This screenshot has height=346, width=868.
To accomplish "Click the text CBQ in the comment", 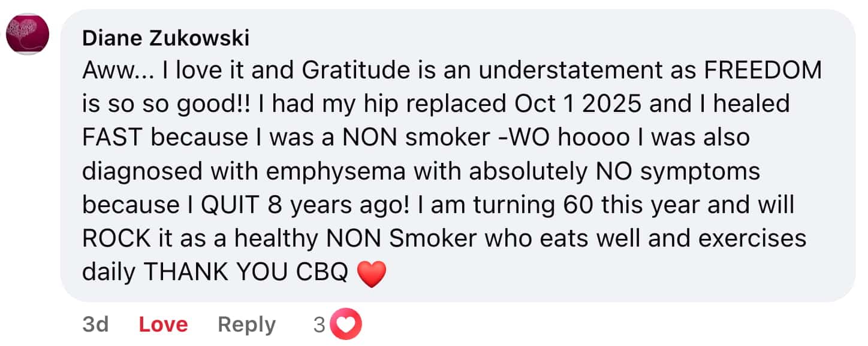I will coord(323,273).
